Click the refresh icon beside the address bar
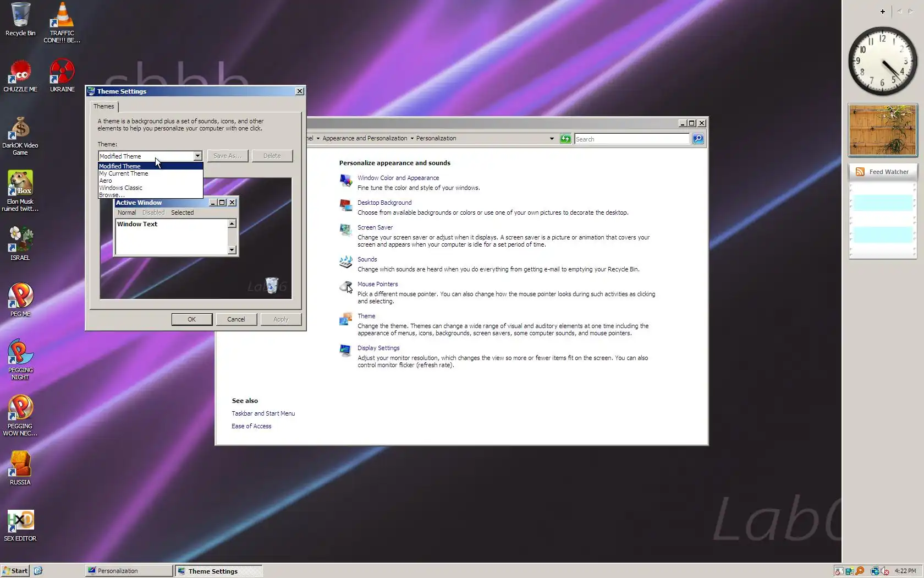The image size is (924, 578). [x=565, y=139]
